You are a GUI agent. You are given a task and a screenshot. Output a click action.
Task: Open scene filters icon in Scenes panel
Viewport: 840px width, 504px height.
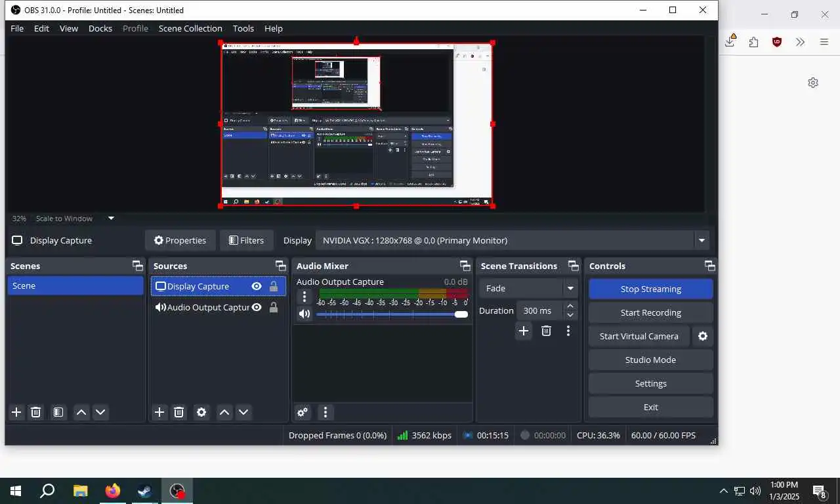click(x=58, y=412)
